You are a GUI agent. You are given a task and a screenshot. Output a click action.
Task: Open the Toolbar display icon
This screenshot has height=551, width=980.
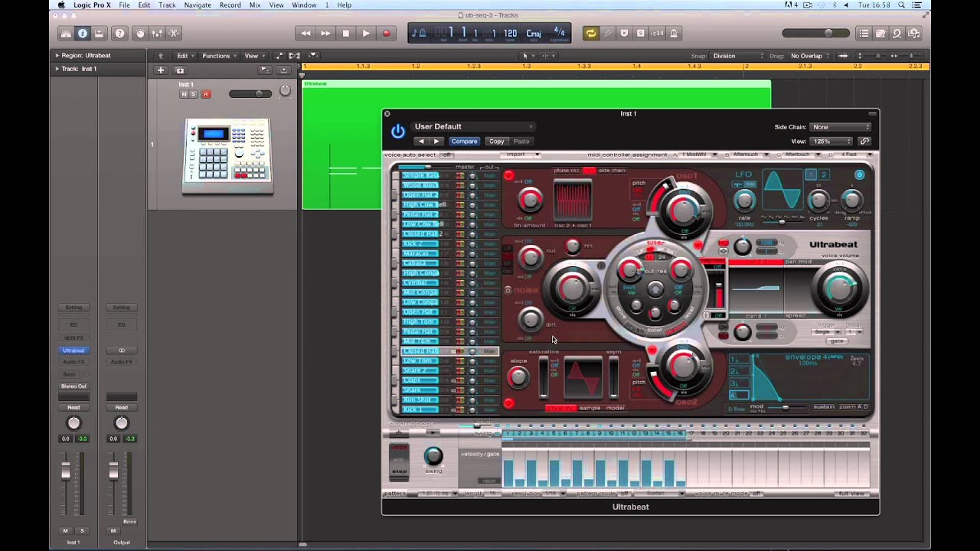[101, 34]
